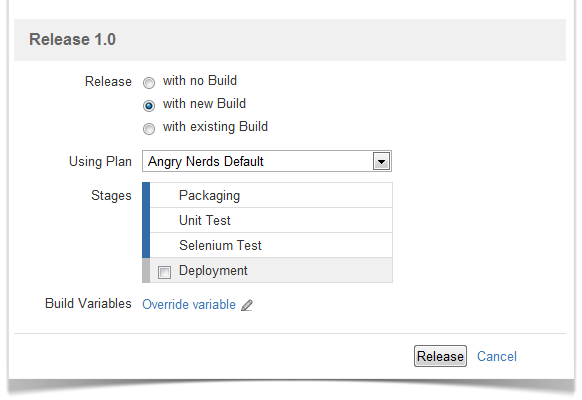This screenshot has width=582, height=400.
Task: Click the pencil edit icon beside Override variable
Action: tap(247, 305)
